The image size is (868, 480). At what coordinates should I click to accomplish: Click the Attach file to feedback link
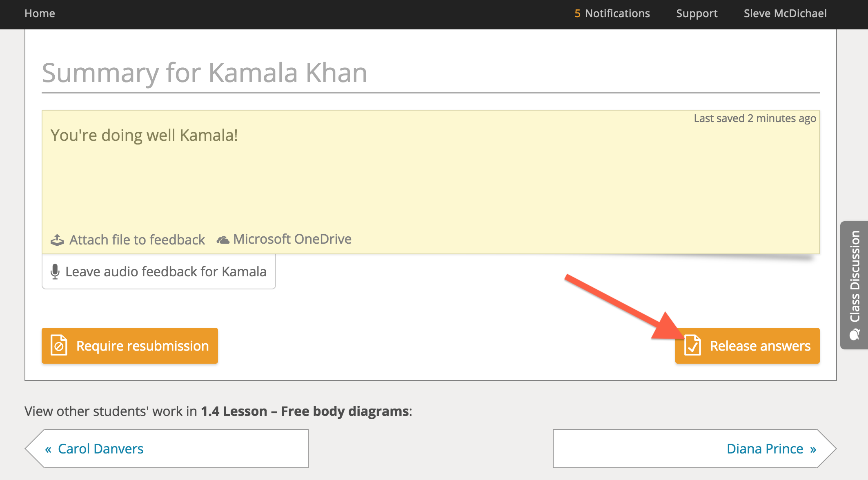click(137, 240)
